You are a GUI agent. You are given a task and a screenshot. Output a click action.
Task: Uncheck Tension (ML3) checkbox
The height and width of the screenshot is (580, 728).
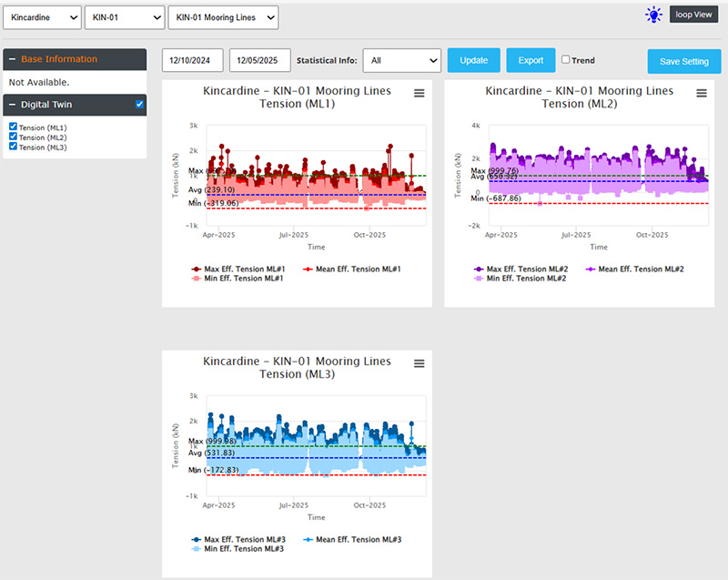pyautogui.click(x=13, y=147)
